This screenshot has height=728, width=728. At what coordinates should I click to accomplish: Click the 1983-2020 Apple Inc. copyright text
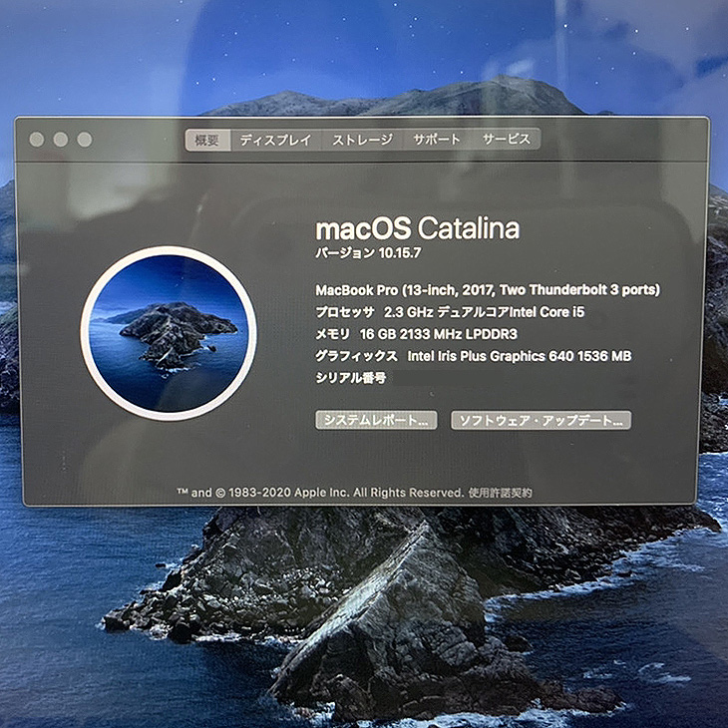[x=320, y=493]
